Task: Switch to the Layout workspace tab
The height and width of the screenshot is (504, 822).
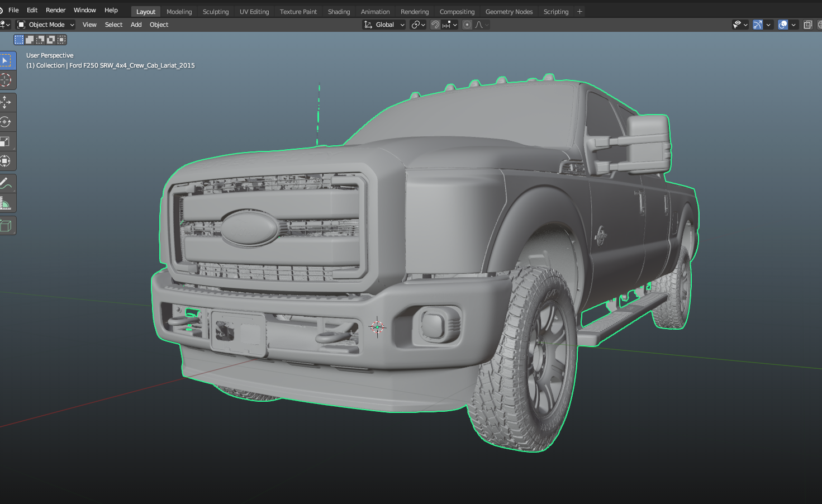Action: point(146,12)
